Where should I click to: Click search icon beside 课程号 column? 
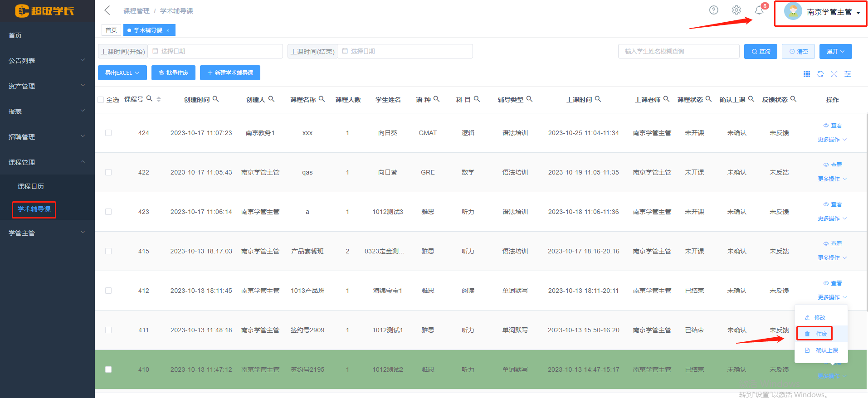point(149,99)
